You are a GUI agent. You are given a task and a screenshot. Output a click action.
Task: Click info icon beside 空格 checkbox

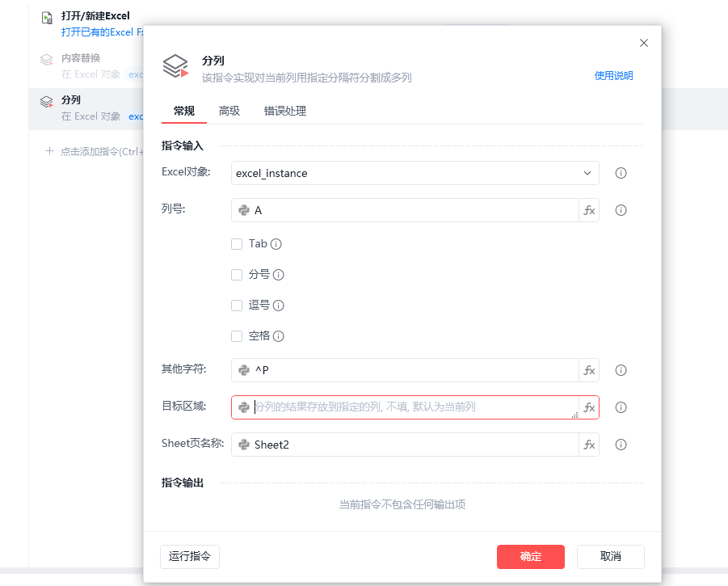click(278, 336)
